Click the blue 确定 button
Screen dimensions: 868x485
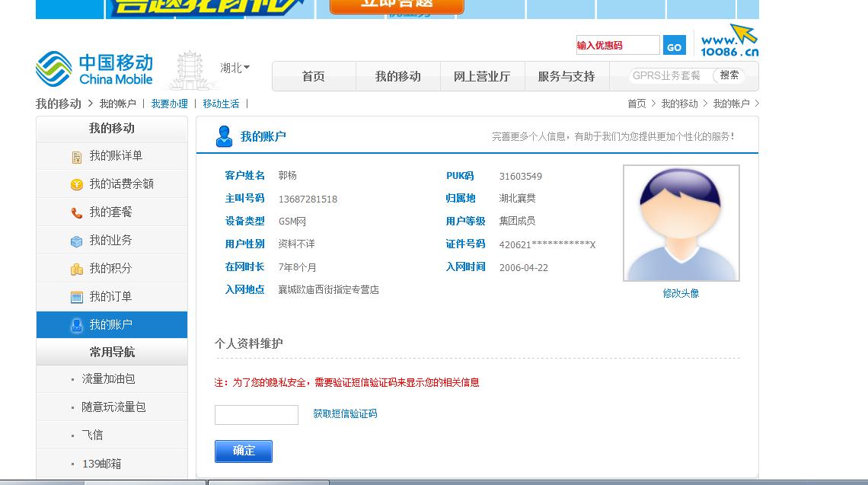[244, 451]
